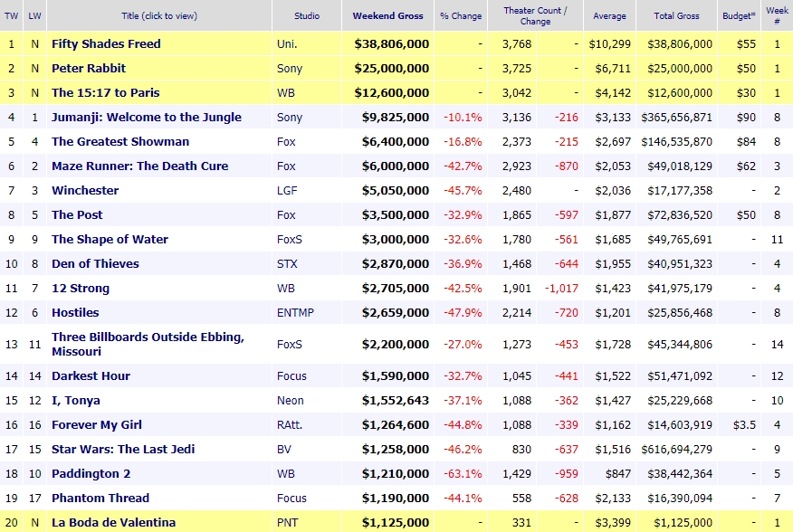Open Jumanji: Welcome to the Jungle link
The width and height of the screenshot is (793, 532).
click(147, 118)
